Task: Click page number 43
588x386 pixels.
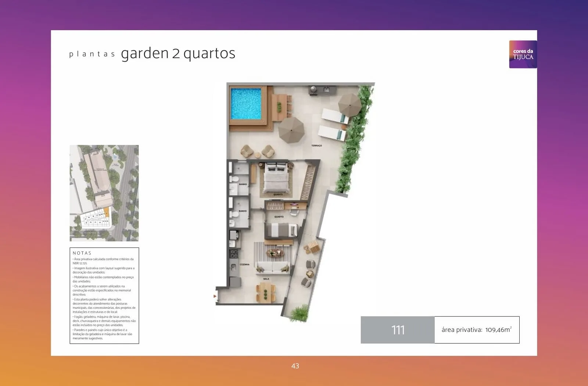Action: (x=295, y=366)
